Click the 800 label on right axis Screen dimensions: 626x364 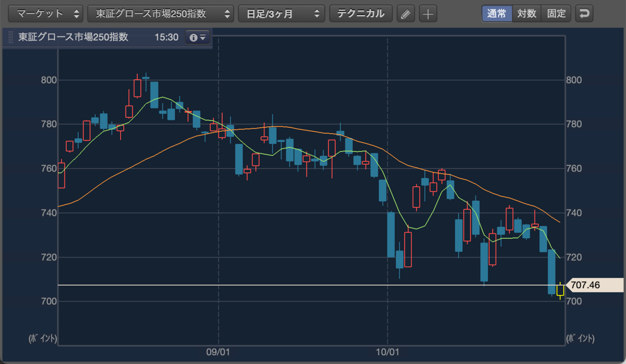click(x=573, y=80)
